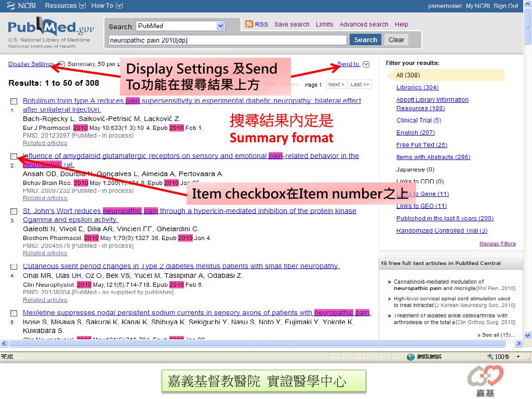Open the PubMed database dropdown
The height and width of the screenshot is (399, 532).
pos(220,26)
